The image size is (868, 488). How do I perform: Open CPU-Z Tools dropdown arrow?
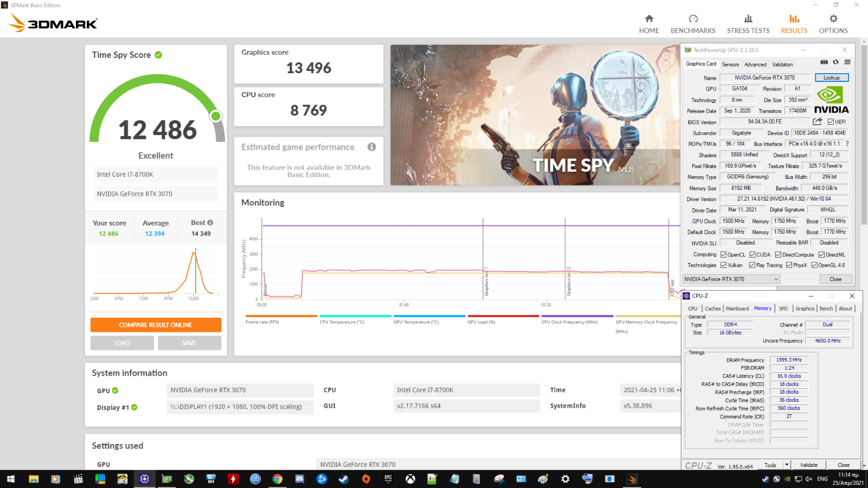tap(787, 465)
